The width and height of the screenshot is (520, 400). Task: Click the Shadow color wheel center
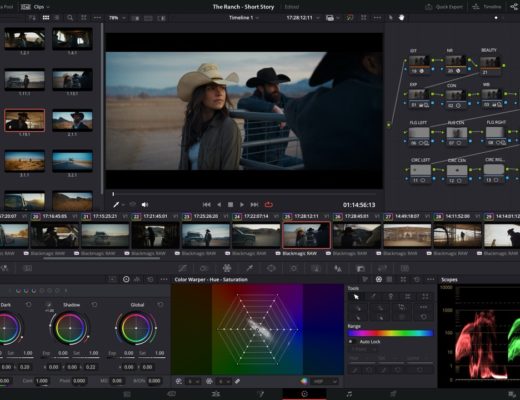(x=70, y=328)
